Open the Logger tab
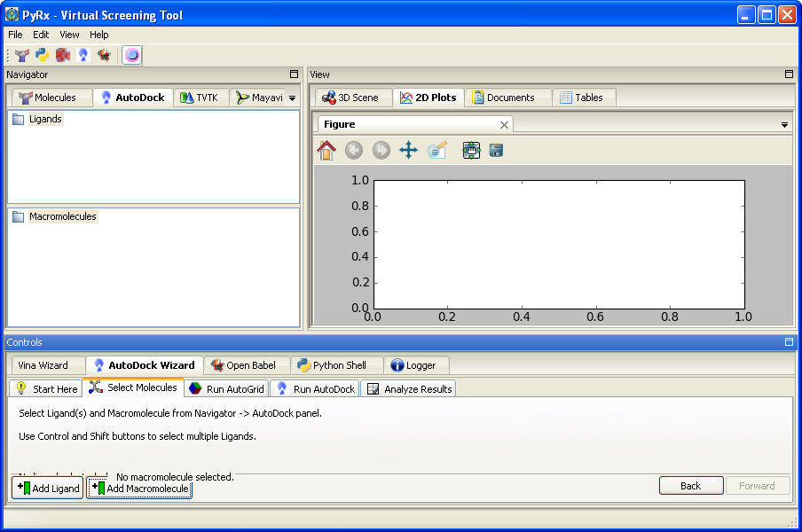802x532 pixels. [416, 365]
